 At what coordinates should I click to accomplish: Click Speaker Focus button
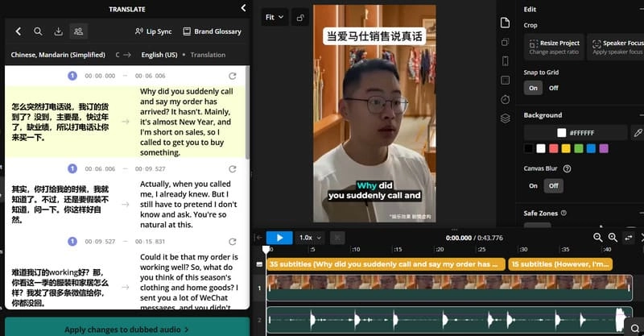coord(617,47)
